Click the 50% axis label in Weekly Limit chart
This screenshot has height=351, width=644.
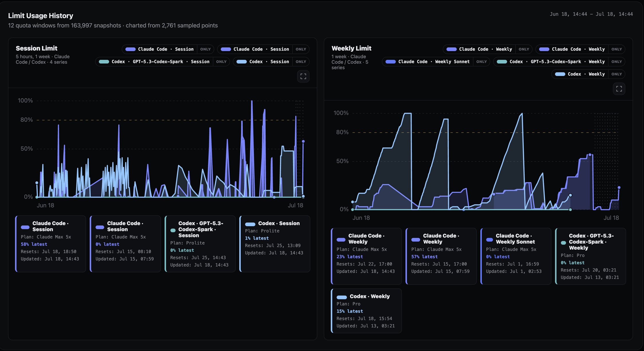[342, 161]
